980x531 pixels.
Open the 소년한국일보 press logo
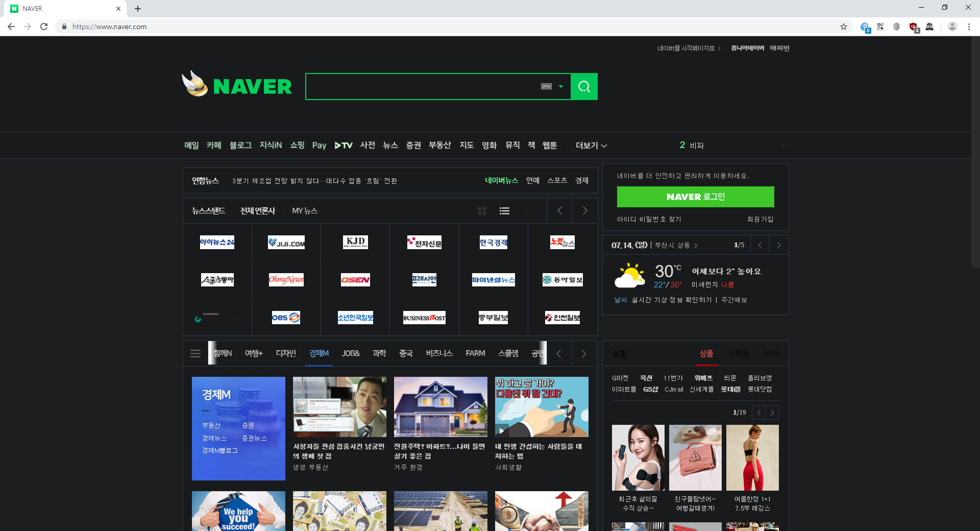[x=355, y=318]
